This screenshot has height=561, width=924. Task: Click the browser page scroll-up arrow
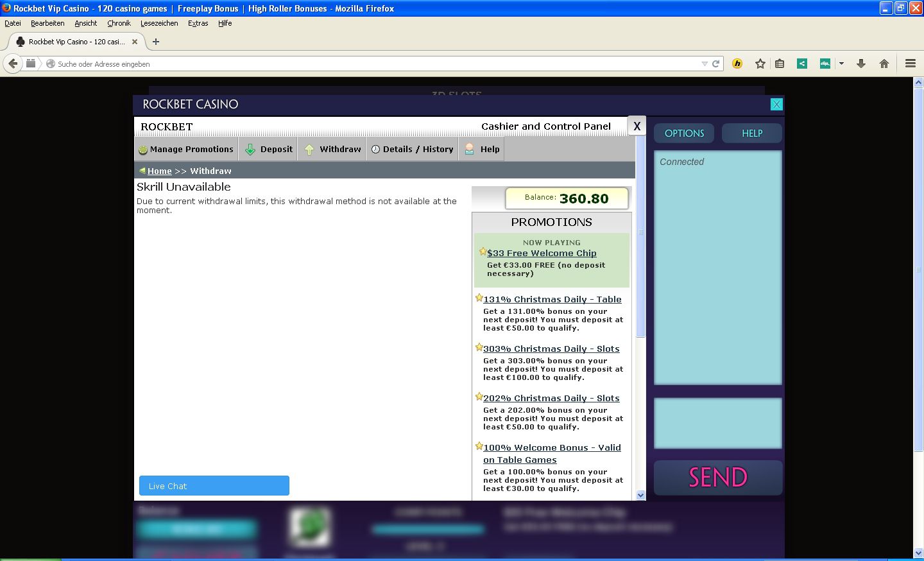coord(918,83)
